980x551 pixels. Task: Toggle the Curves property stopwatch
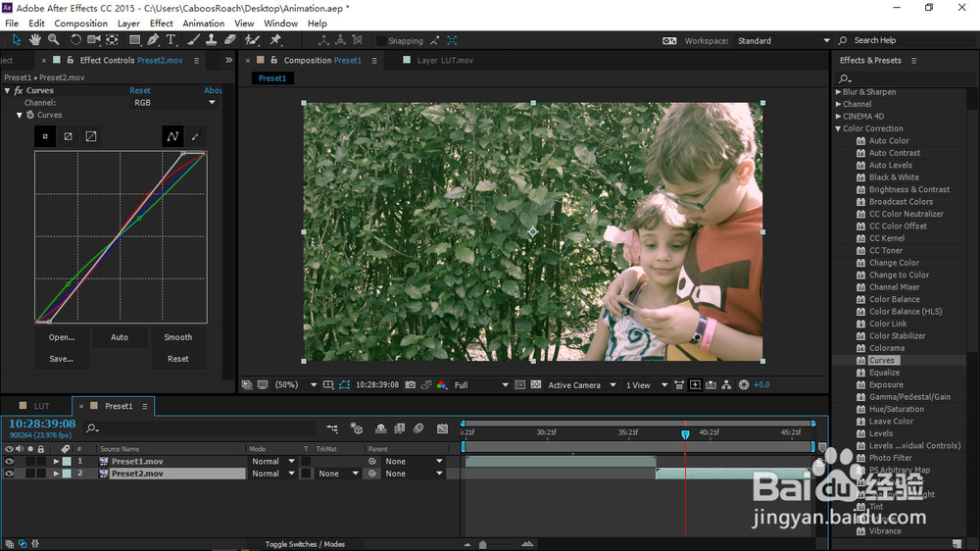(x=30, y=115)
